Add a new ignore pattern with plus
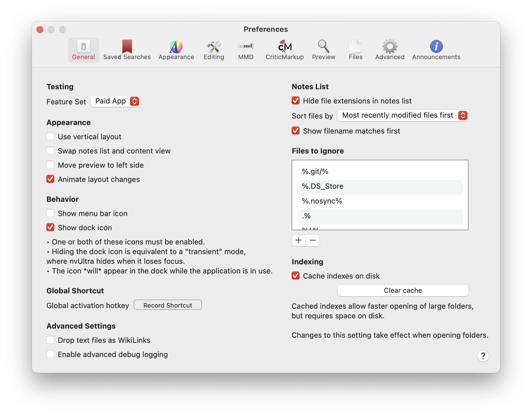 pos(298,240)
